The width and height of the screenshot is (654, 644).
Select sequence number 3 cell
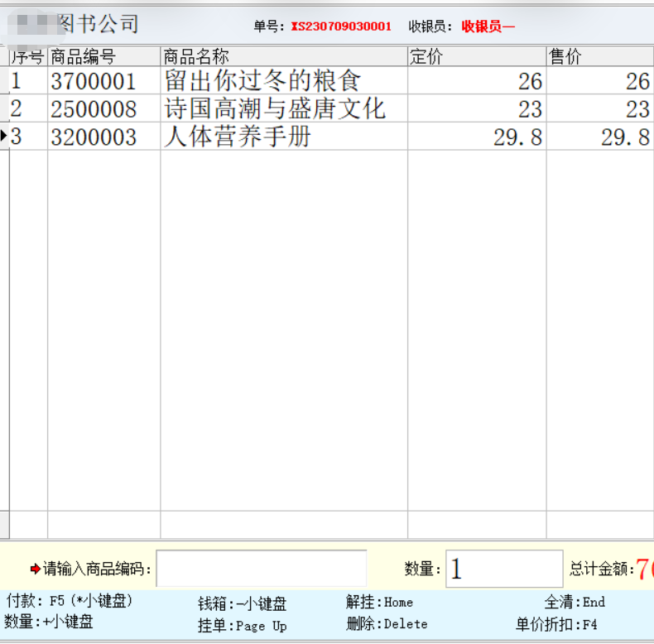pyautogui.click(x=28, y=137)
